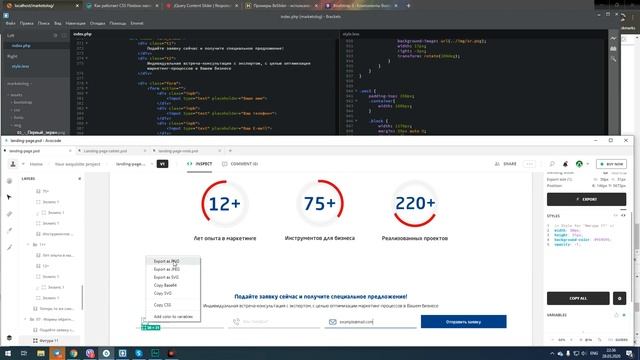The width and height of the screenshot is (640, 360).
Task: Choose Export as PNG from context menu
Action: click(173, 261)
